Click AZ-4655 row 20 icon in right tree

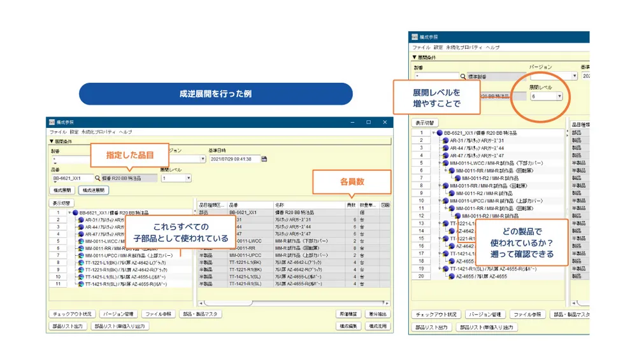click(x=452, y=276)
